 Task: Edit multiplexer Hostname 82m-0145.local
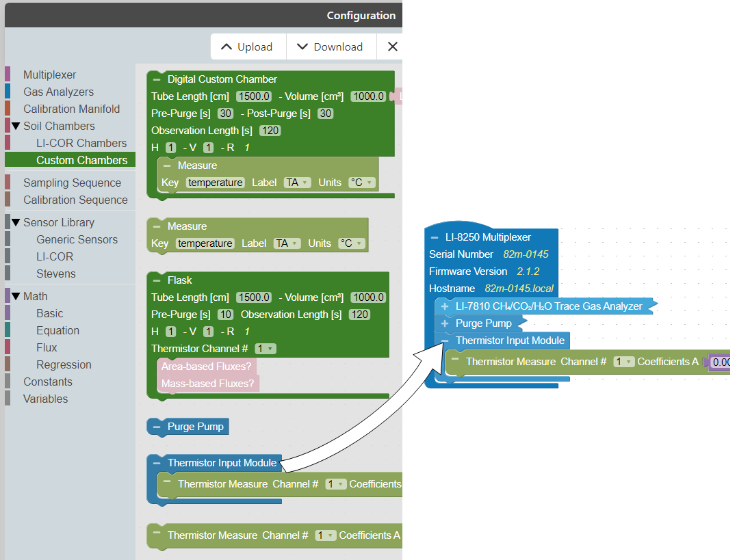pos(519,289)
